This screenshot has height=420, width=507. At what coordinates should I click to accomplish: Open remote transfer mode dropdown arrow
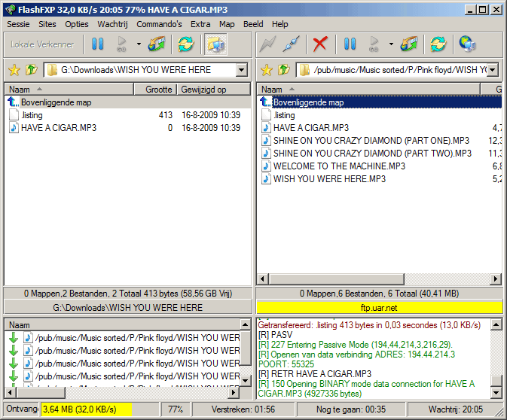click(x=391, y=44)
